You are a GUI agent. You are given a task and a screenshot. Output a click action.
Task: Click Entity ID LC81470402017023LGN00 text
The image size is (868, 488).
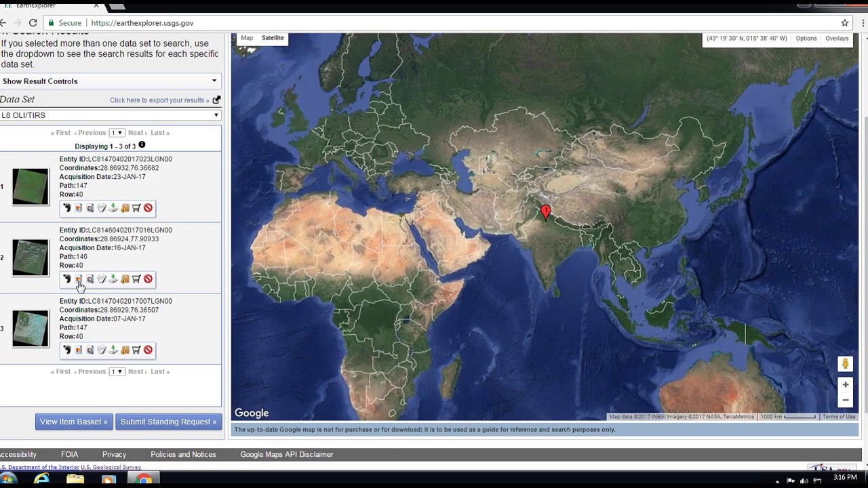(115, 159)
